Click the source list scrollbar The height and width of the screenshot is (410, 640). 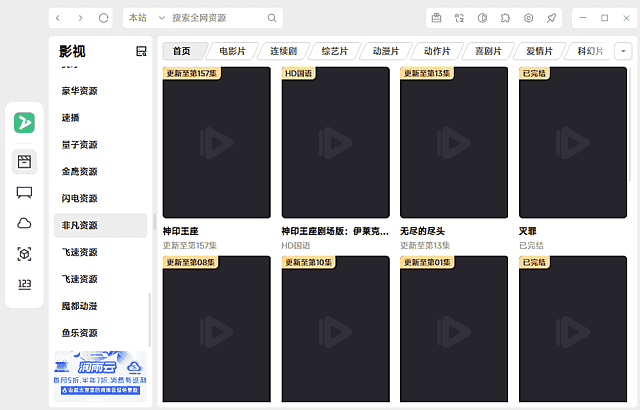[149, 320]
